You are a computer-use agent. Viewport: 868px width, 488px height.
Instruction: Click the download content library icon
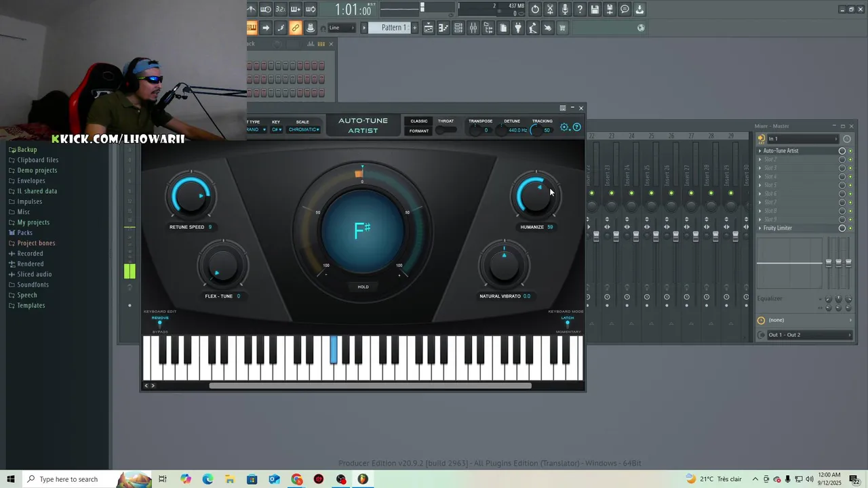tap(639, 9)
